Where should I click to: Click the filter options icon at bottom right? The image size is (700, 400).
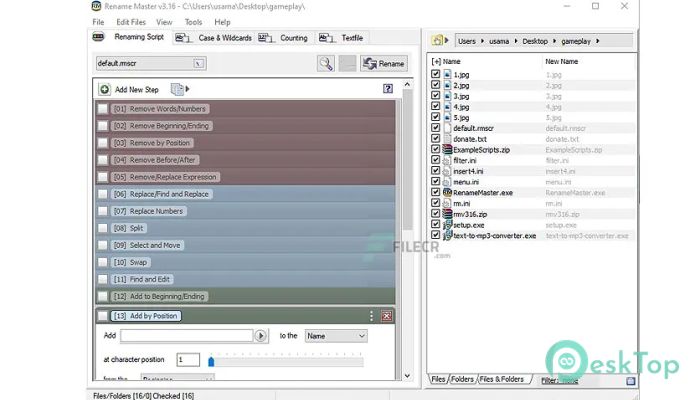(x=630, y=381)
